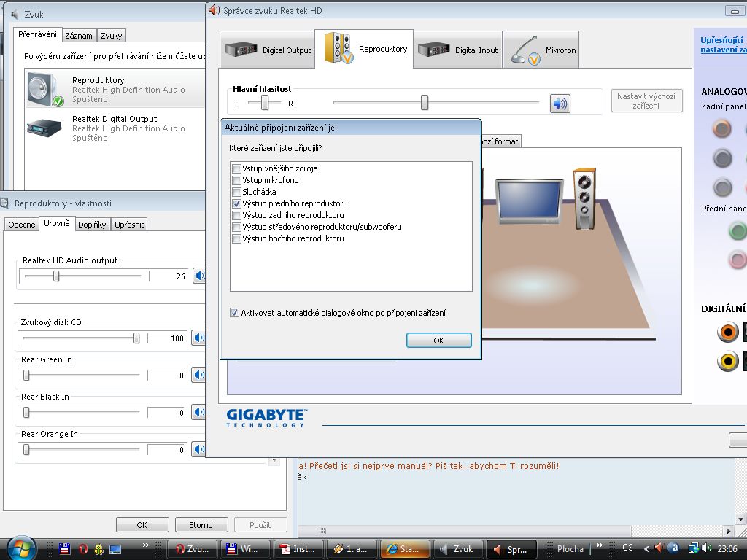The image size is (747, 560).
Task: Click the orange rear panel analog jack
Action: point(722,128)
